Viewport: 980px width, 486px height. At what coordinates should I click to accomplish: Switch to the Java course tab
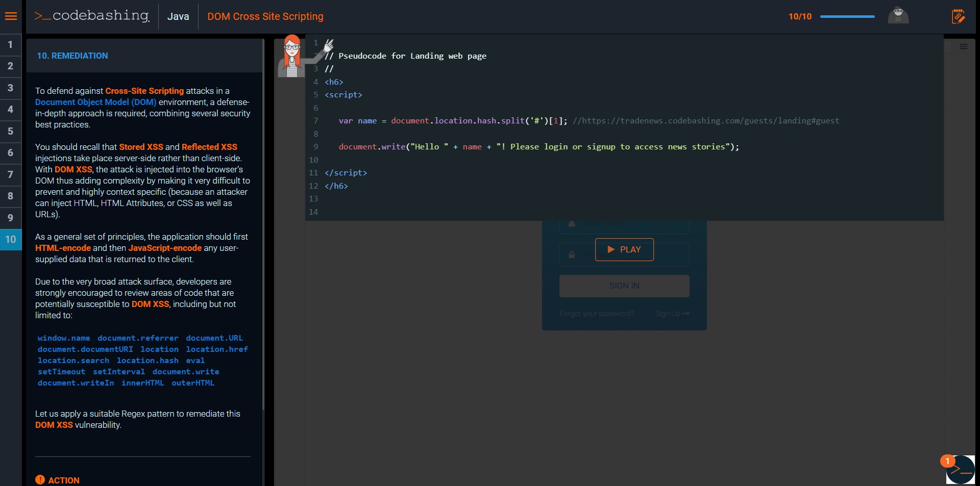pos(178,16)
